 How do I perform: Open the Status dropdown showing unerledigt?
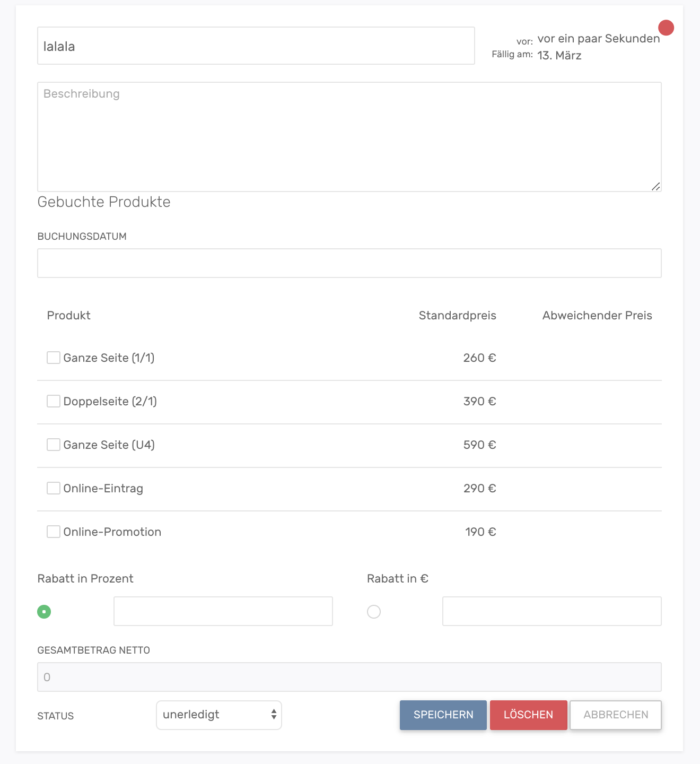218,715
